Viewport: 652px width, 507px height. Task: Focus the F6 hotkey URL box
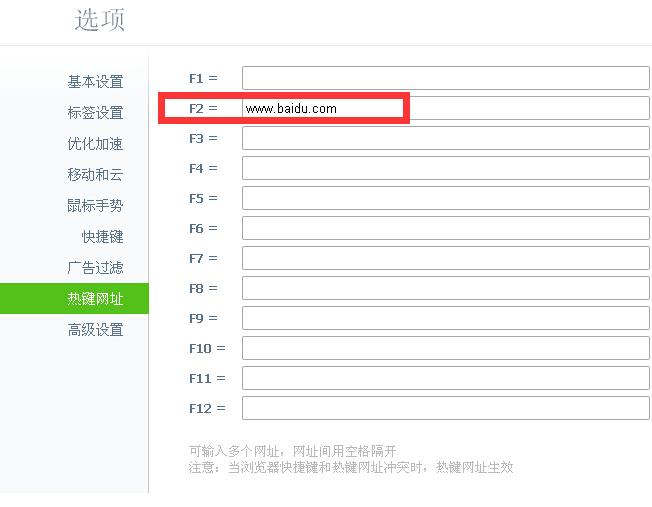pos(445,228)
